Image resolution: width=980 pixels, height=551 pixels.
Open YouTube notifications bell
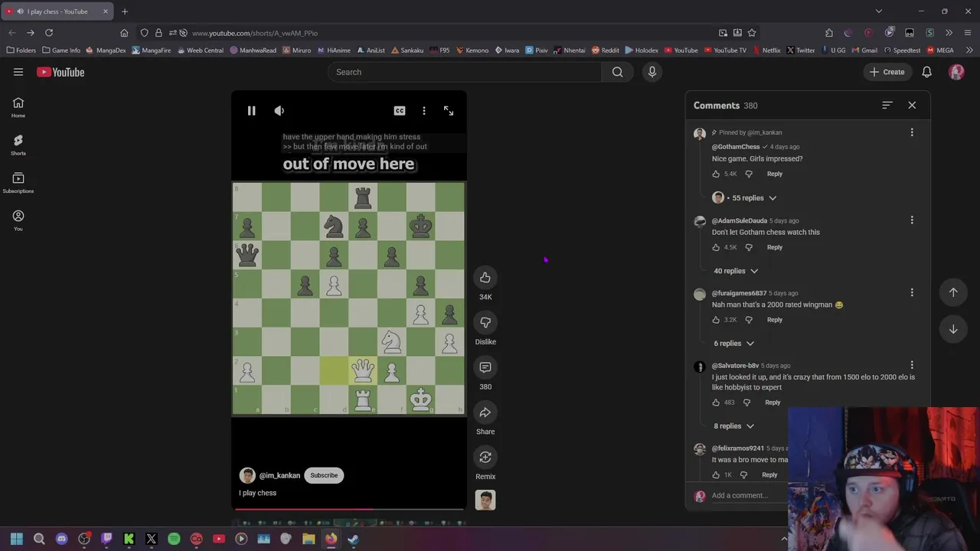pos(926,72)
